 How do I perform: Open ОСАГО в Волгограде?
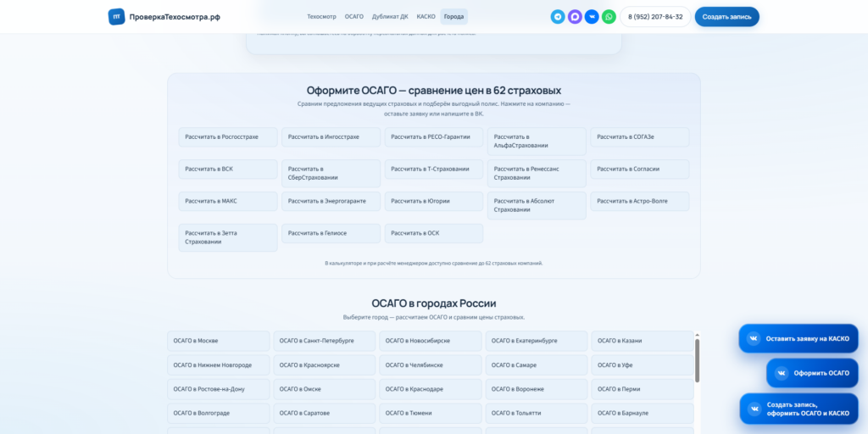(x=219, y=413)
